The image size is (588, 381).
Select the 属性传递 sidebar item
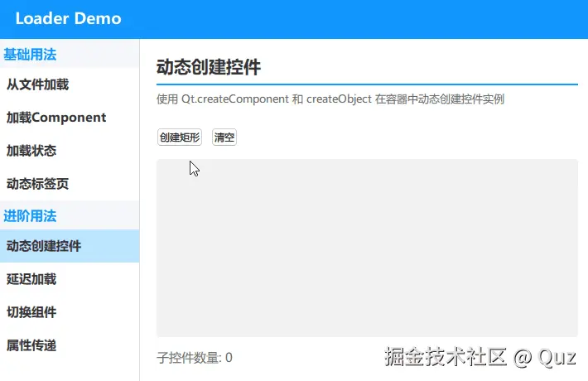(70, 345)
